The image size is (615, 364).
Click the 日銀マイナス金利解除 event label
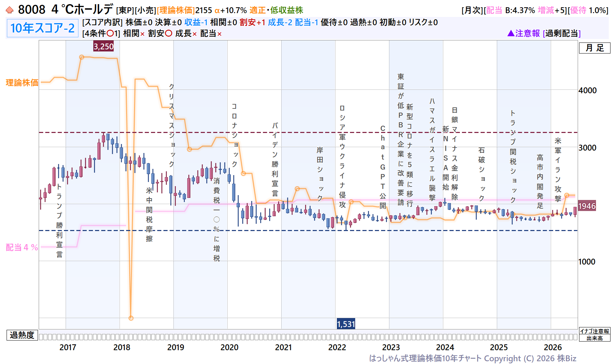455,153
